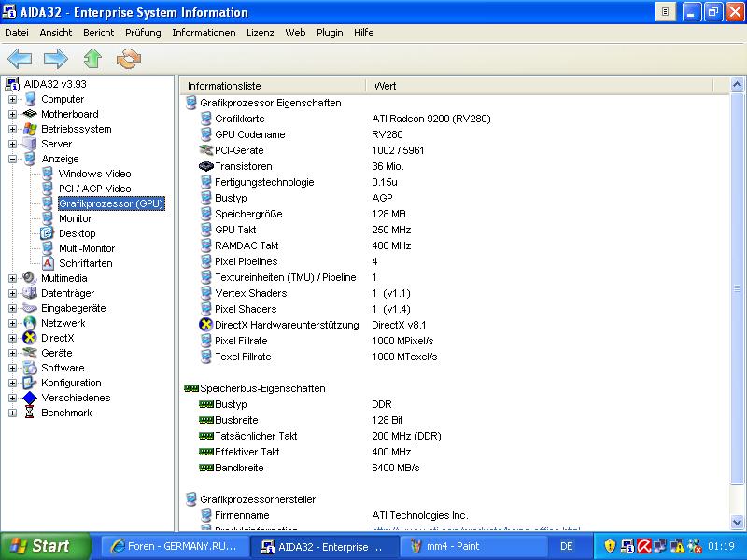Image resolution: width=747 pixels, height=560 pixels.
Task: Click the Multimedia speaker icon
Action: pyautogui.click(x=30, y=278)
